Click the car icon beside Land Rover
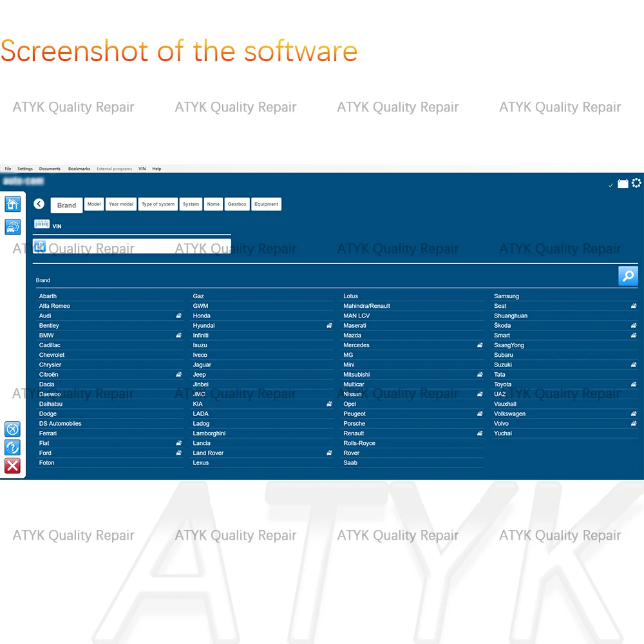Image resolution: width=644 pixels, height=644 pixels. pyautogui.click(x=329, y=453)
